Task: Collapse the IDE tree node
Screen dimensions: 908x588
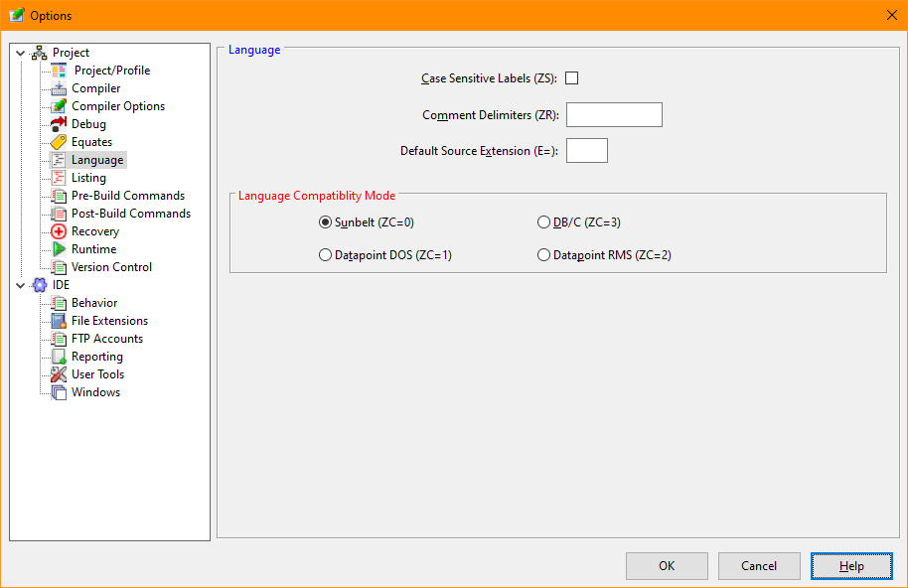Action: [x=20, y=285]
